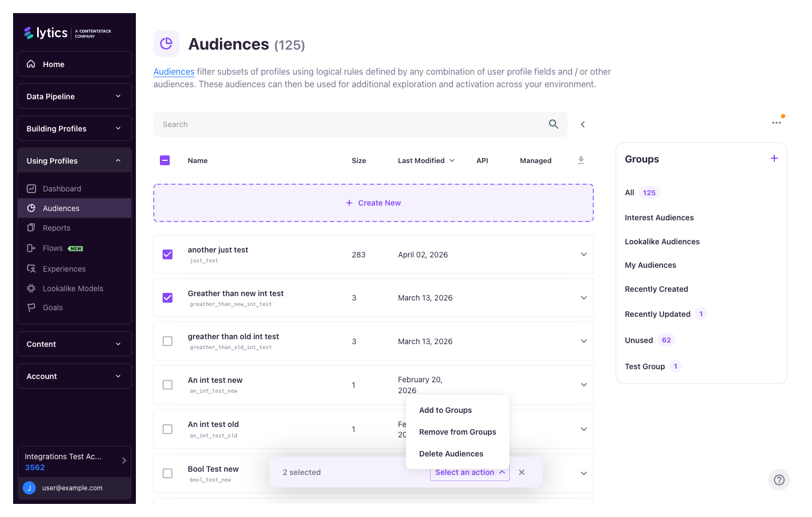The height and width of the screenshot is (517, 812).
Task: Click the 'Create New' audience button
Action: [373, 202]
